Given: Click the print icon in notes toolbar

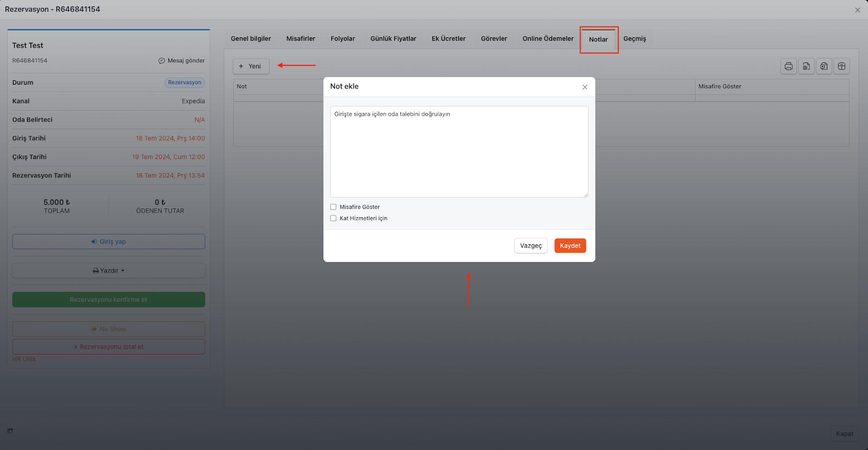Looking at the screenshot, I should pos(788,66).
